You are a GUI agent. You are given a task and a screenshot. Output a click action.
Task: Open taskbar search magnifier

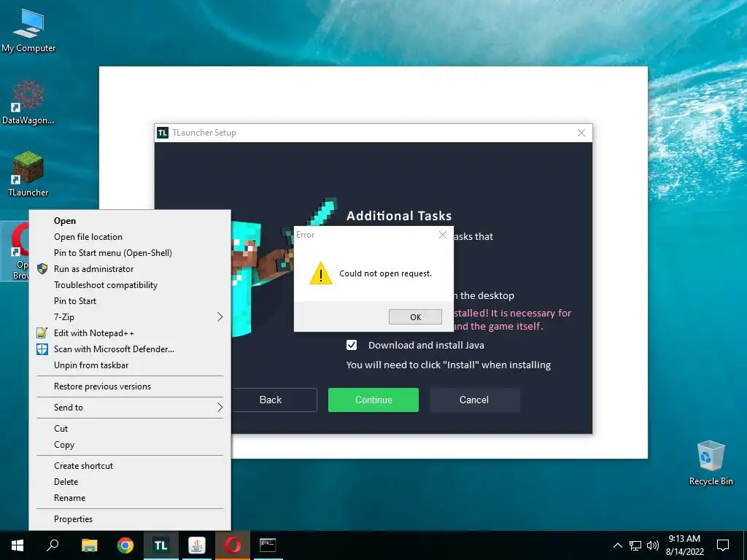53,545
